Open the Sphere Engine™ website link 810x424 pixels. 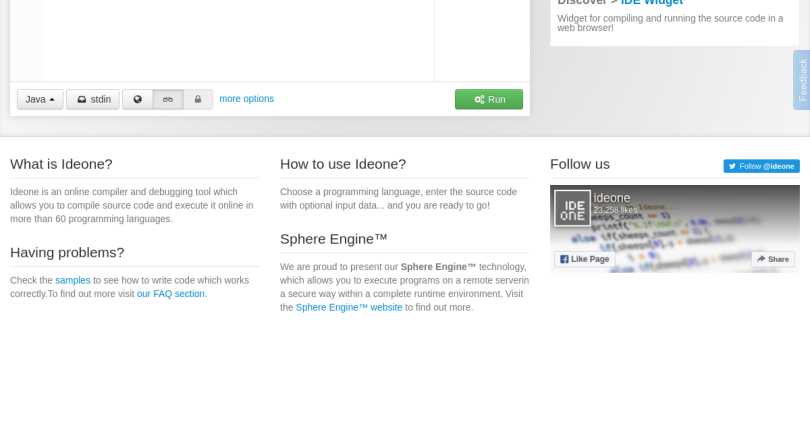click(x=349, y=307)
